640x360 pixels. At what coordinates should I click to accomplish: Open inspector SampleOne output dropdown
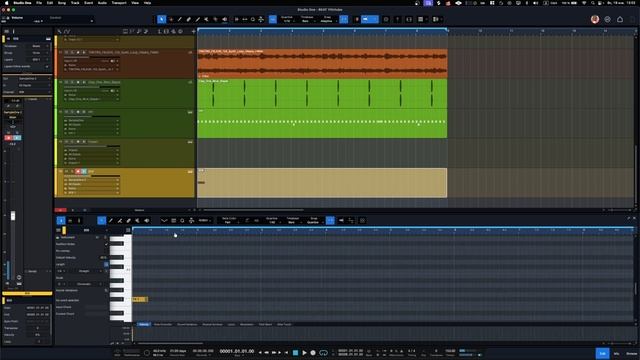34,78
